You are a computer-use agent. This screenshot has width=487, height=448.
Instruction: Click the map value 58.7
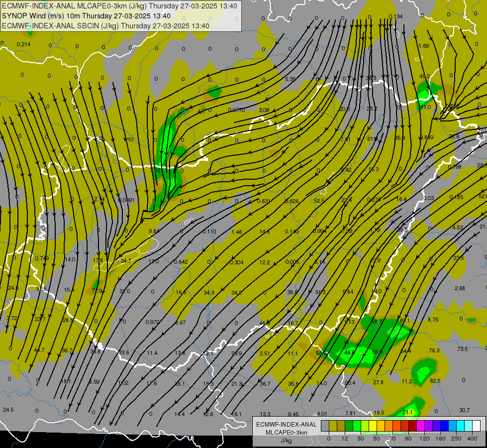point(377,322)
